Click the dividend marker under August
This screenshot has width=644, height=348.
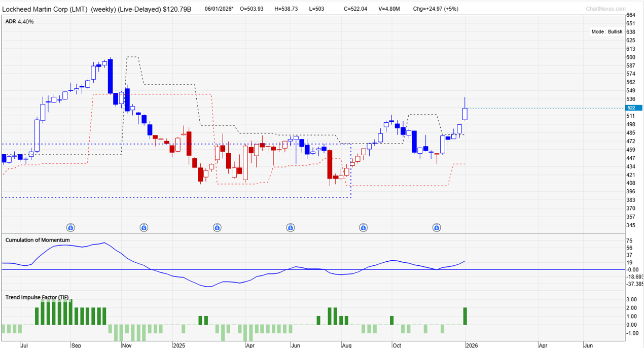[x=364, y=227]
